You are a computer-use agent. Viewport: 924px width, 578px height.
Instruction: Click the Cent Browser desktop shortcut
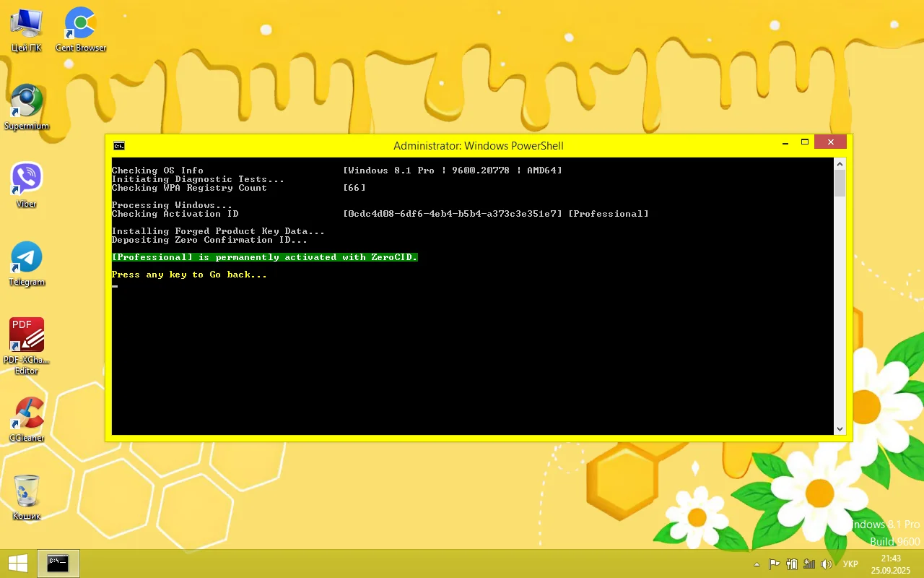[x=80, y=25]
